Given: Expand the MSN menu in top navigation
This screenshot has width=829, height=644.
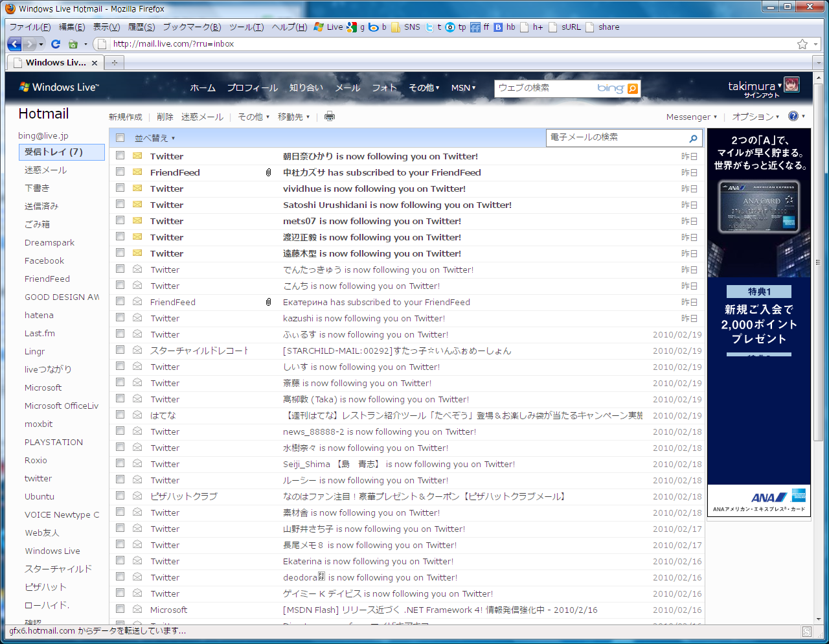Looking at the screenshot, I should (x=463, y=87).
